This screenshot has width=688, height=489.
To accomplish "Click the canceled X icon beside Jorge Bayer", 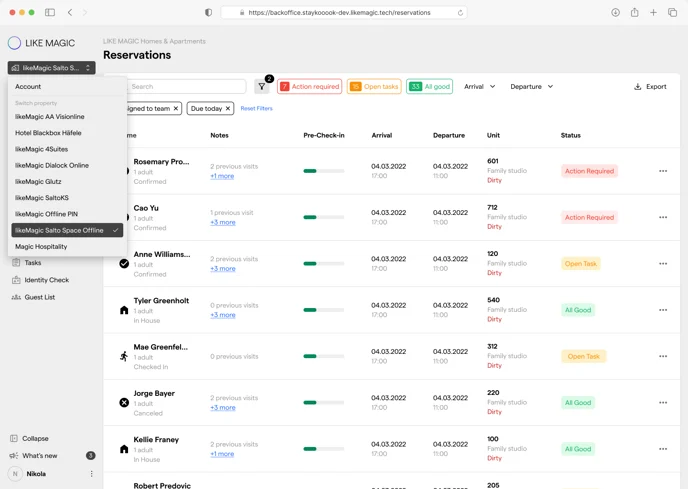I will 124,403.
